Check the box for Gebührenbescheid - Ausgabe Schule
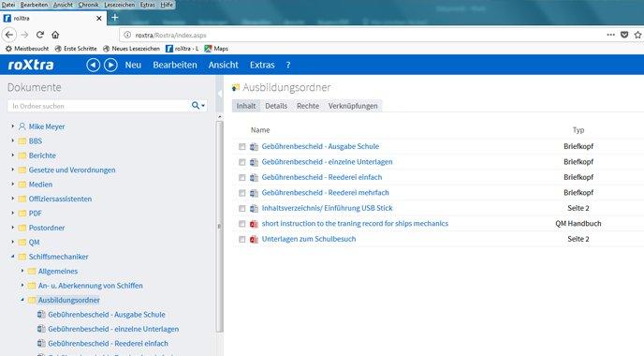 pyautogui.click(x=241, y=147)
